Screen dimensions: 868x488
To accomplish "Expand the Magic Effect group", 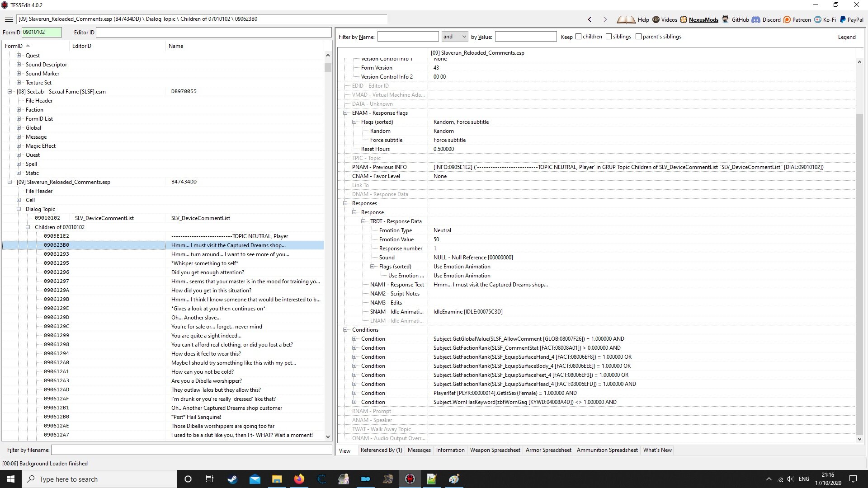I will pyautogui.click(x=19, y=146).
